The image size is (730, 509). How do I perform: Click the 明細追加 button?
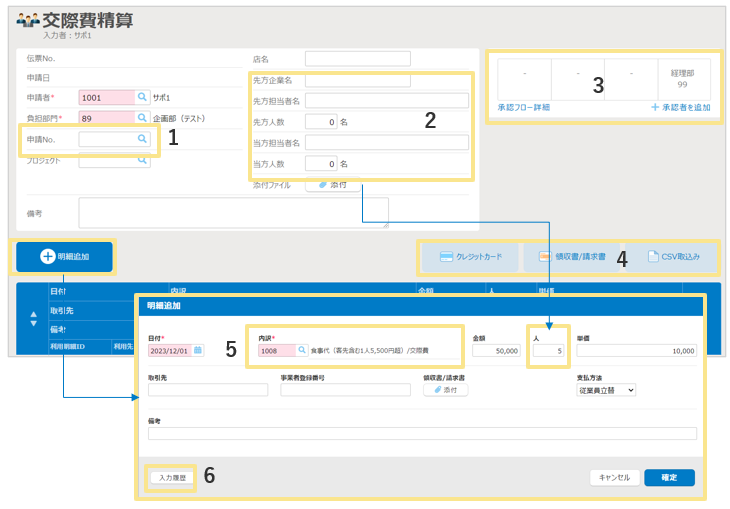click(65, 257)
